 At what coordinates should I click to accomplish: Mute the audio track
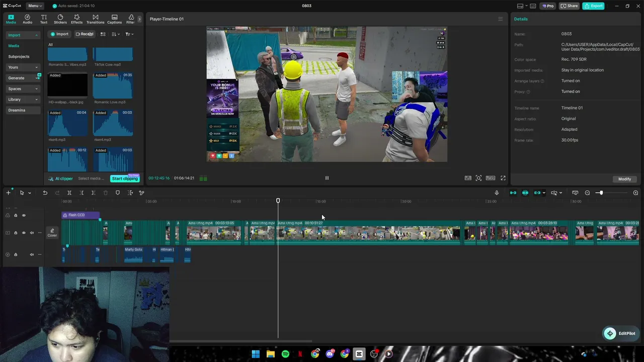(x=32, y=254)
